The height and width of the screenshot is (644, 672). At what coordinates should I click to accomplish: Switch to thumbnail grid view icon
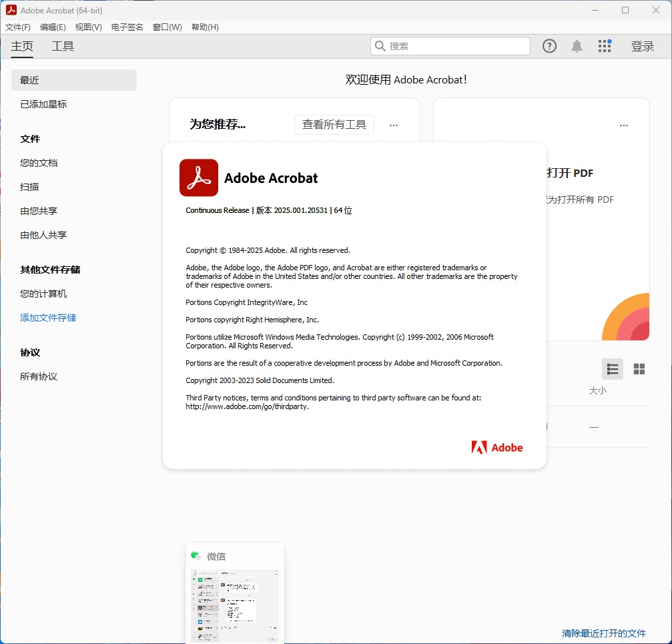tap(639, 369)
